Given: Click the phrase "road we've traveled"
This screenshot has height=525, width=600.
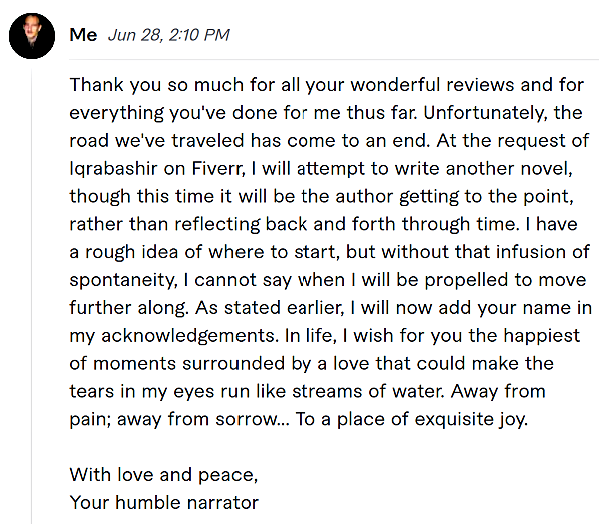Looking at the screenshot, I should [157, 141].
